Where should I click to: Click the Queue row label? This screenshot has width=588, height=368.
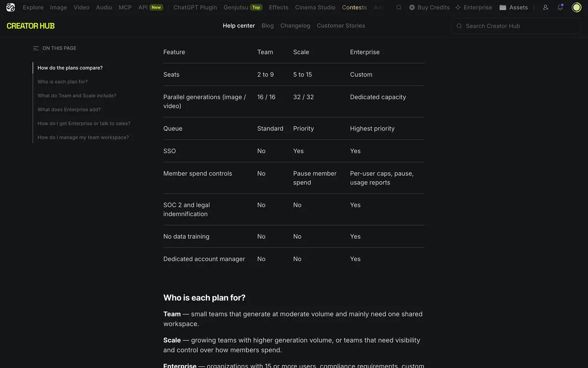(x=172, y=129)
